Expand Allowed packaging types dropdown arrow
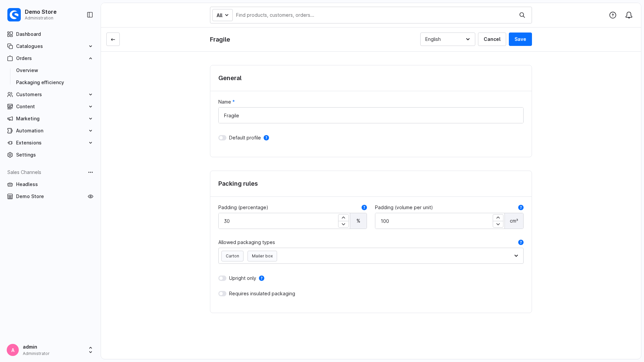The width and height of the screenshot is (644, 362). click(516, 256)
